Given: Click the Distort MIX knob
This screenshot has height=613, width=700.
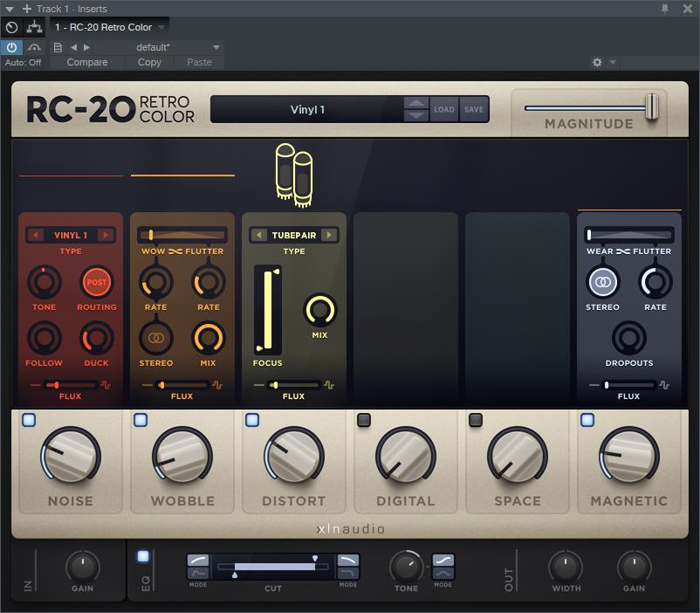Looking at the screenshot, I should (x=319, y=310).
